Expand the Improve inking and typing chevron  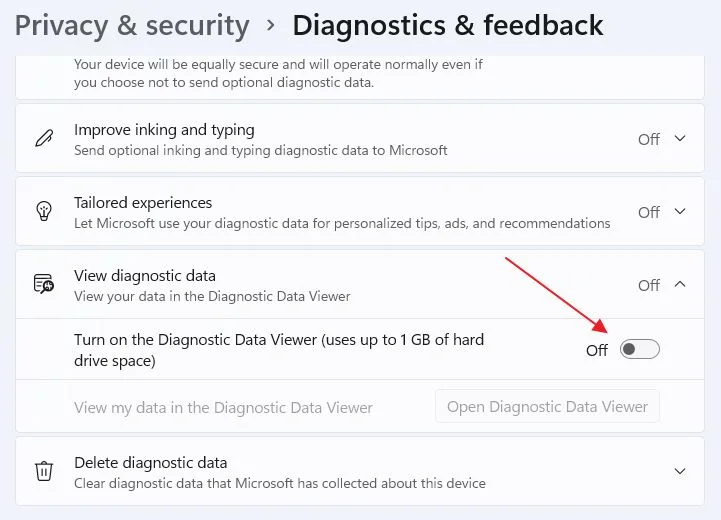point(680,138)
